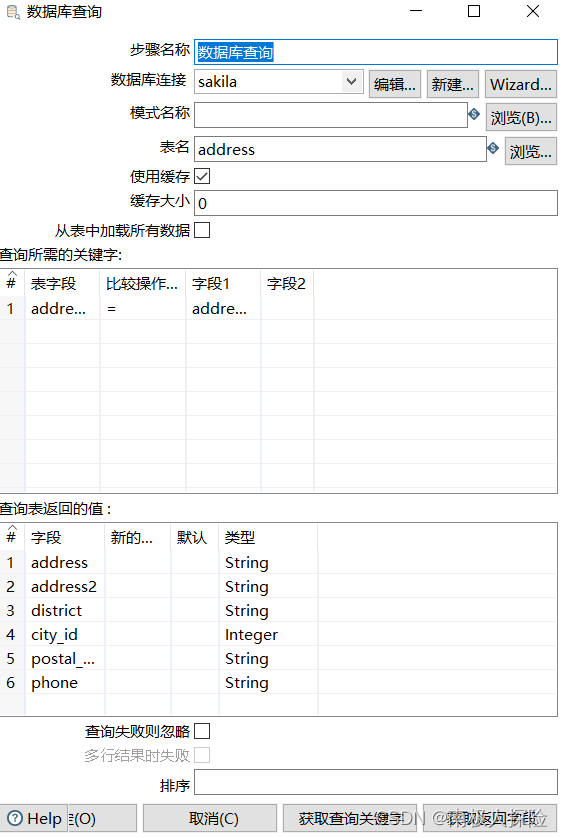Focus the 步骤名称 input field
Screen dimensions: 563x838
pos(375,52)
